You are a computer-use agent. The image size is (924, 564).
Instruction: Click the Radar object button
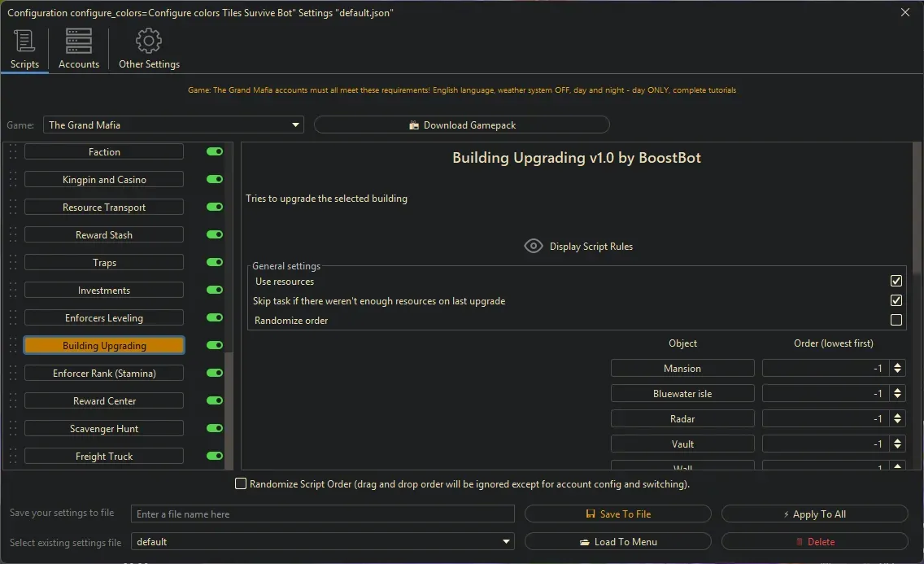click(682, 419)
